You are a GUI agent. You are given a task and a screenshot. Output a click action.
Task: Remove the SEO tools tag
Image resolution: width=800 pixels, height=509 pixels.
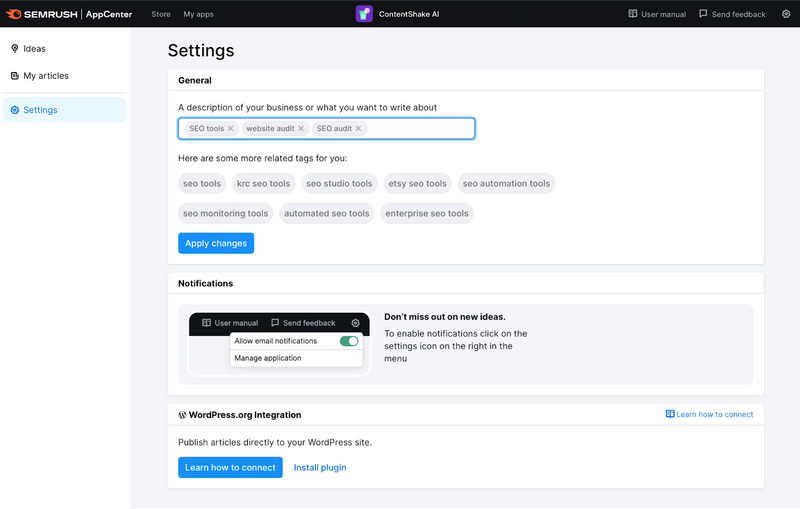tap(231, 129)
